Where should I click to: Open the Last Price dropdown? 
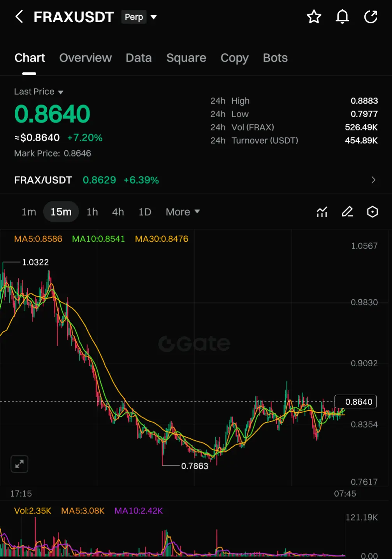coord(39,92)
